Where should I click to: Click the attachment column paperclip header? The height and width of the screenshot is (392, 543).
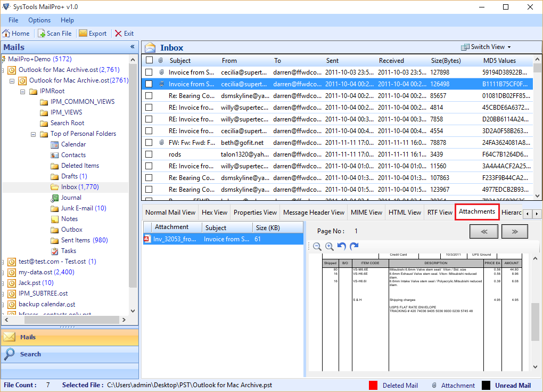161,60
